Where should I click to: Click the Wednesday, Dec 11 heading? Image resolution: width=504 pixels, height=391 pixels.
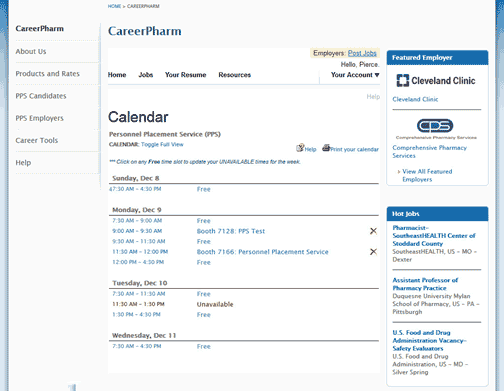coord(144,335)
